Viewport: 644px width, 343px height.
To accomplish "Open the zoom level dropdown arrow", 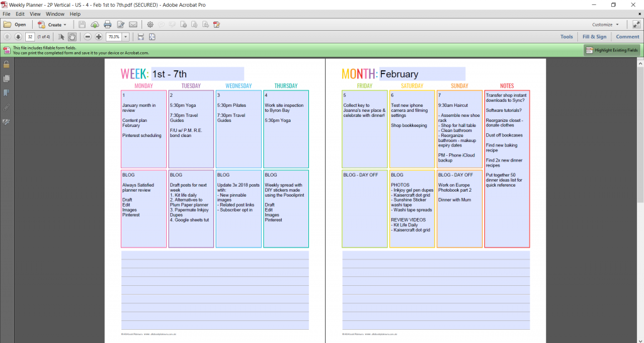I will click(x=126, y=37).
